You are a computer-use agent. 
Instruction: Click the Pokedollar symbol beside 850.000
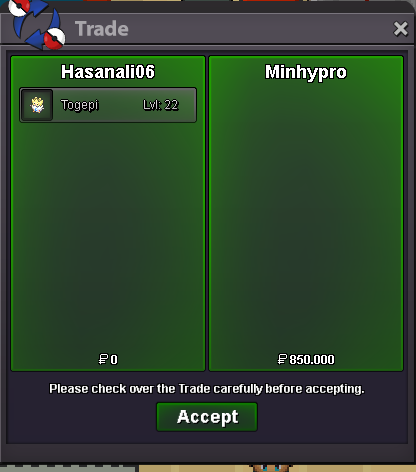tap(282, 359)
